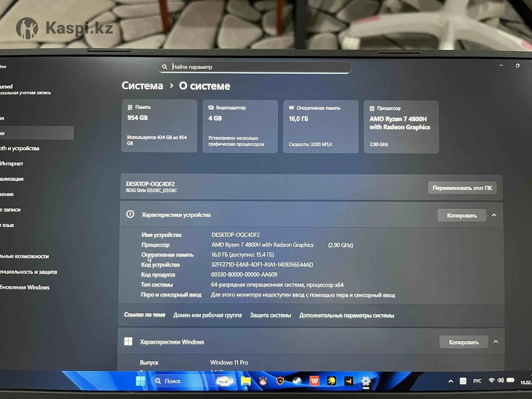Open the WPS Office taskbar icon
Image resolution: width=532 pixels, height=399 pixels.
click(x=314, y=381)
